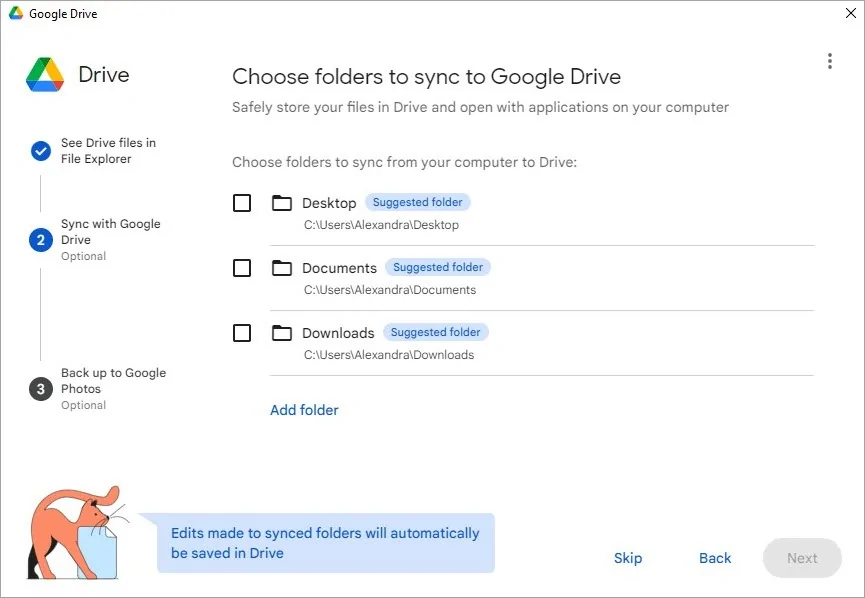Open the three-dot overflow menu

point(829,60)
